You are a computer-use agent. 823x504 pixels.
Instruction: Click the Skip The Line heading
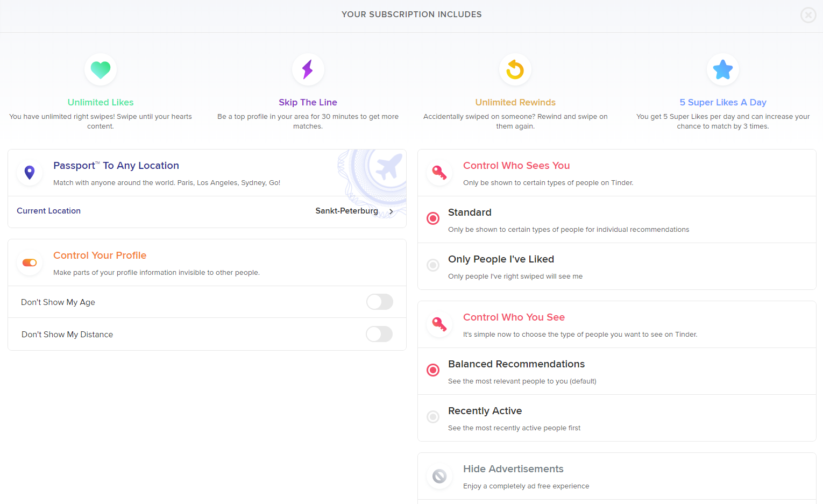[308, 102]
